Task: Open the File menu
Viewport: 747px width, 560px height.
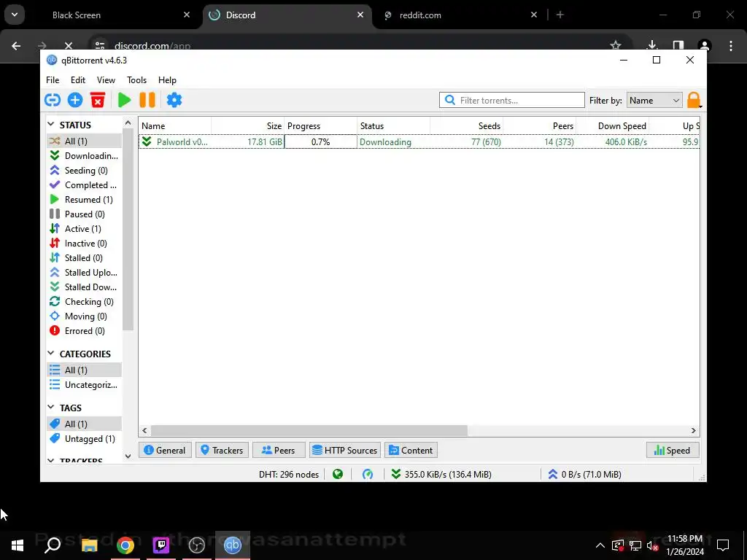Action: 53,80
